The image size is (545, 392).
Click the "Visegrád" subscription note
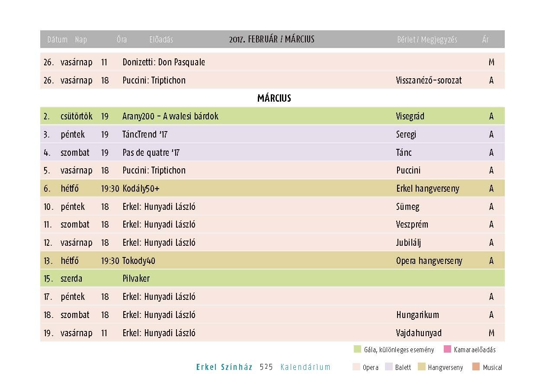(410, 116)
